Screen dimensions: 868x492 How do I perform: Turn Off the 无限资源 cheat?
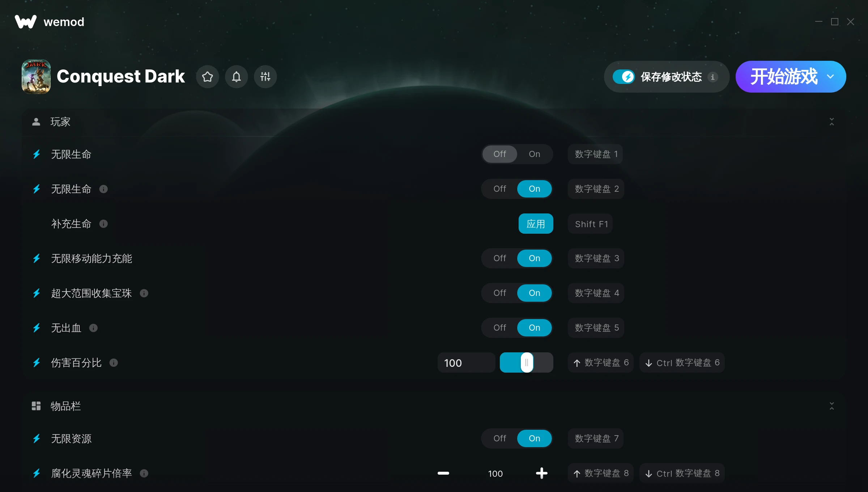500,438
